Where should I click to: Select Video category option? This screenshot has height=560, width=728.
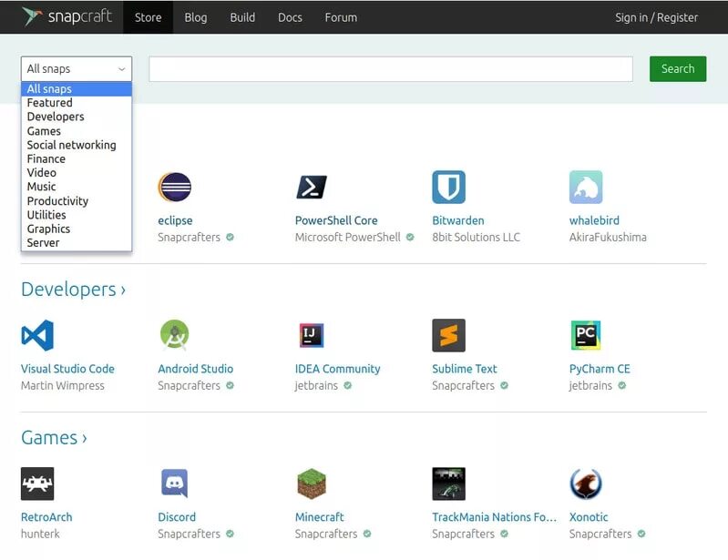tap(77, 173)
